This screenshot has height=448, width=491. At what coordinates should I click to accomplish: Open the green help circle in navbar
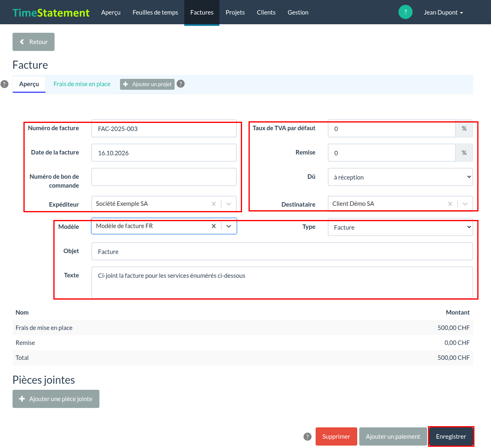coord(405,12)
